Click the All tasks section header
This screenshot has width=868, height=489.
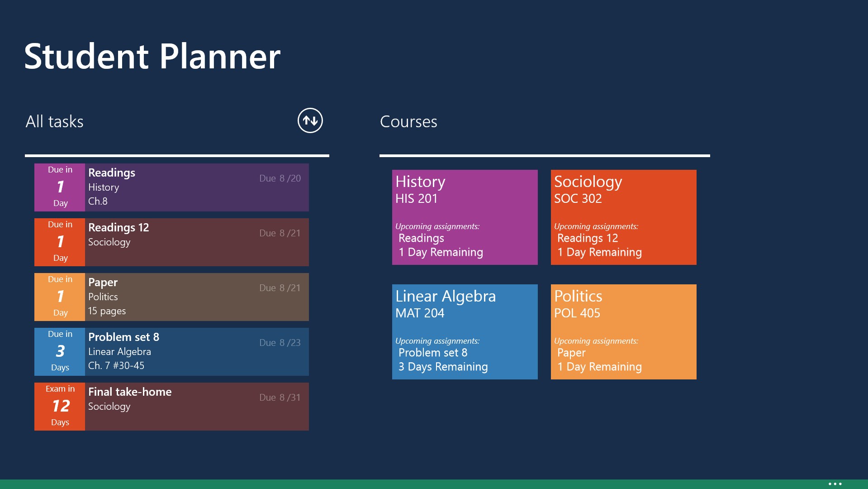pyautogui.click(x=54, y=121)
